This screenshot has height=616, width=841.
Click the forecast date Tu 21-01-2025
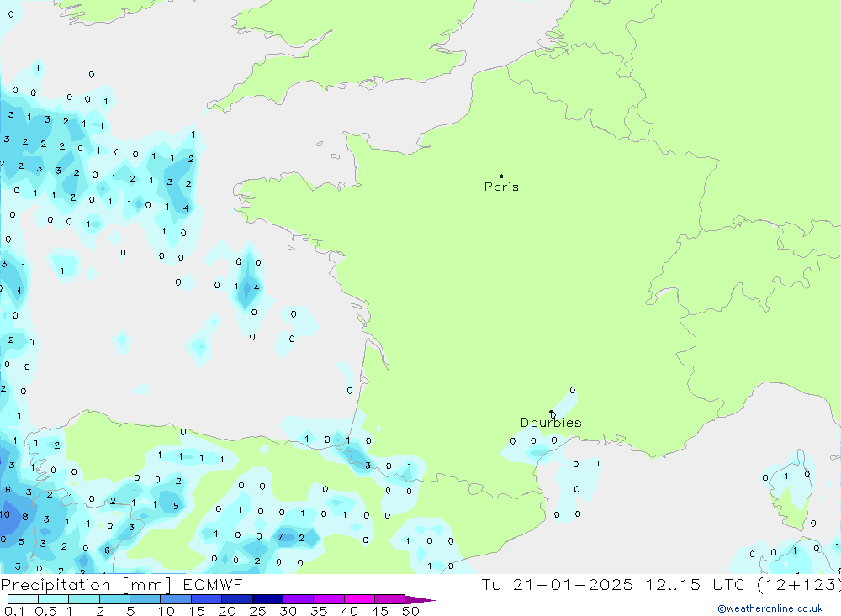[557, 585]
